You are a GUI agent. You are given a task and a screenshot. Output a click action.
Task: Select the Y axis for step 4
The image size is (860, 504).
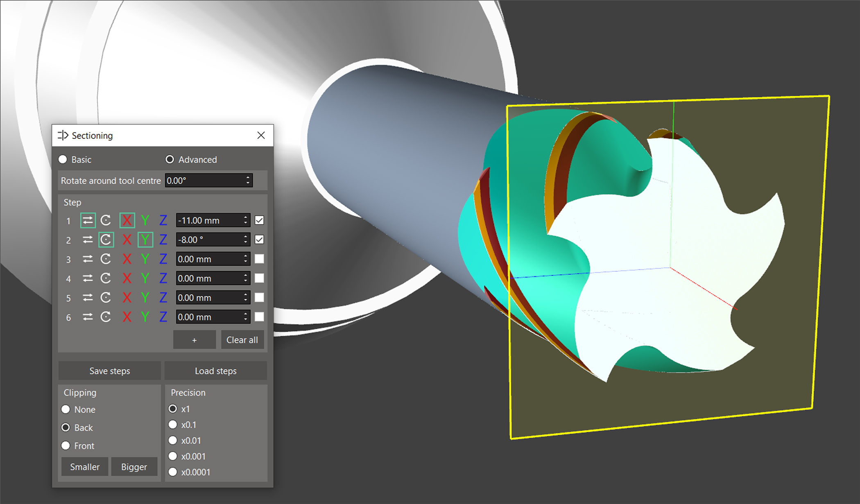click(145, 278)
